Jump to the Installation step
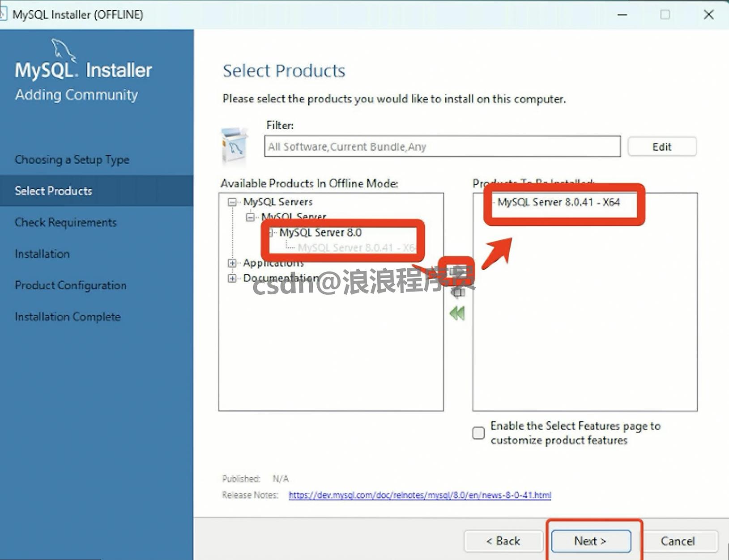This screenshot has width=729, height=560. (x=43, y=254)
